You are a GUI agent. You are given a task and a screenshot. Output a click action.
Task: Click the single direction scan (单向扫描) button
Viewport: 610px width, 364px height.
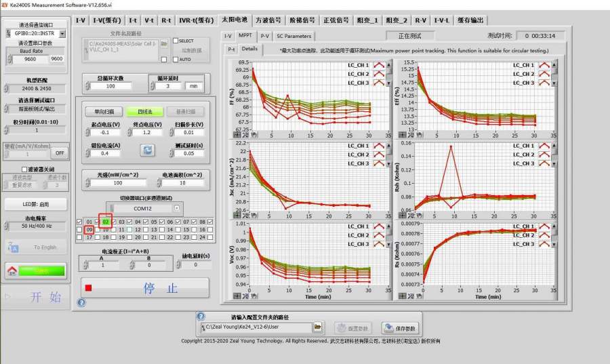[x=103, y=111]
